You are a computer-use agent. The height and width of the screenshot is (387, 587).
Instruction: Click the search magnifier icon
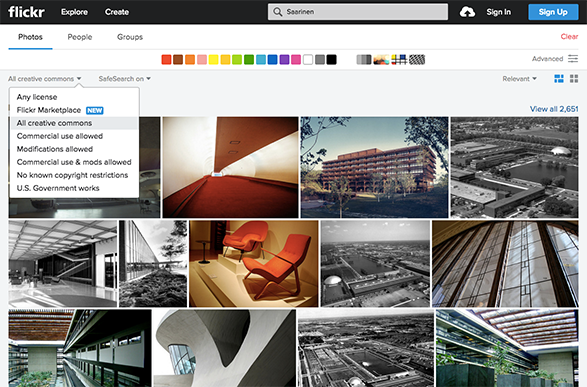[x=277, y=12]
